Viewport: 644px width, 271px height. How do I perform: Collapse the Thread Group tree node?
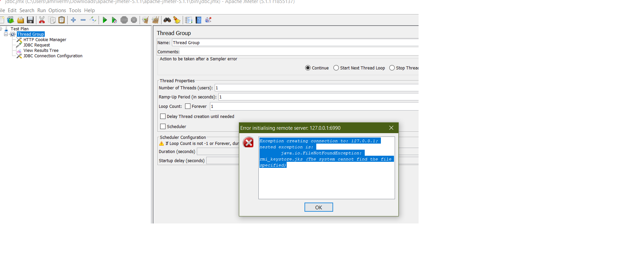pos(6,34)
